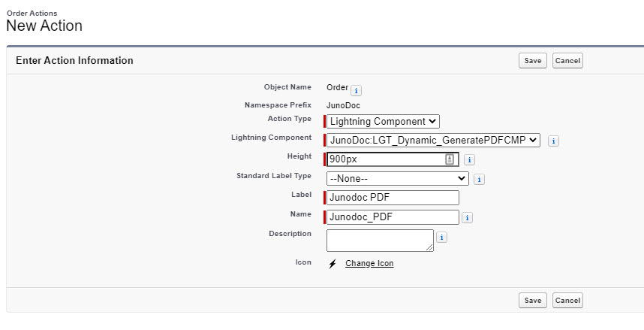Click the Height field info icon
Image resolution: width=644 pixels, height=330 pixels.
469,159
